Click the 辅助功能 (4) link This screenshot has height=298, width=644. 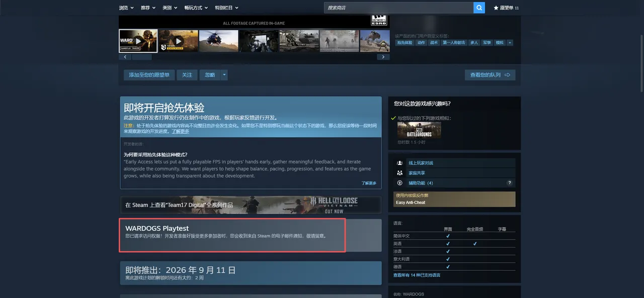point(421,183)
